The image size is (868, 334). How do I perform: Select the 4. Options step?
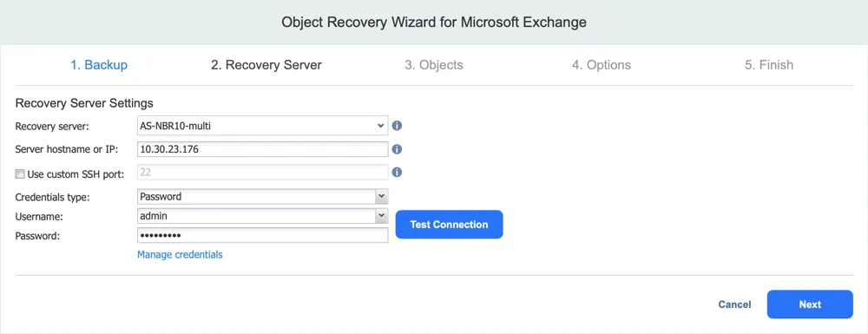(x=602, y=65)
